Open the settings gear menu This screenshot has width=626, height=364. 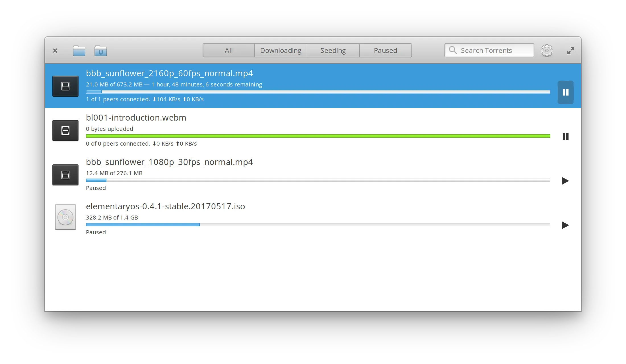tap(547, 51)
